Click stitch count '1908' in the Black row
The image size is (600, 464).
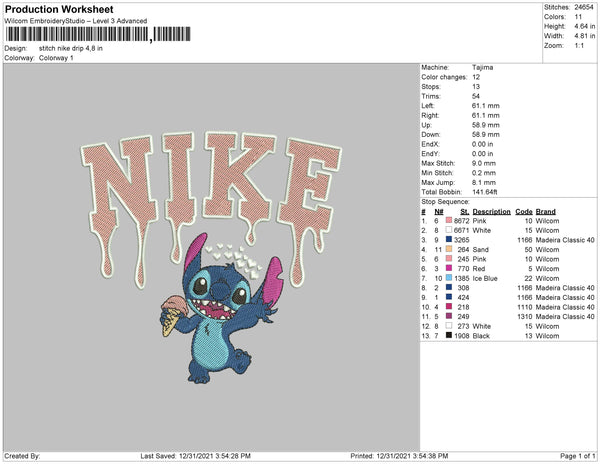(461, 335)
